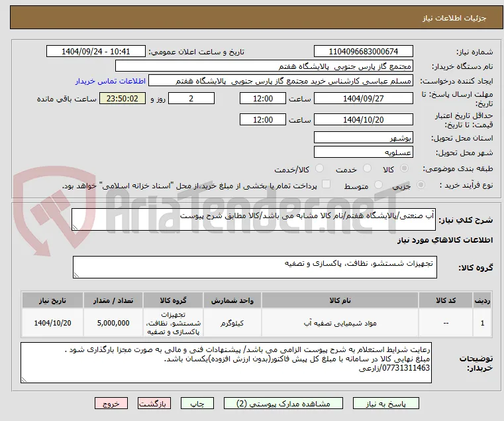Click the نام کالا column header
504x421 pixels.
coord(340,300)
